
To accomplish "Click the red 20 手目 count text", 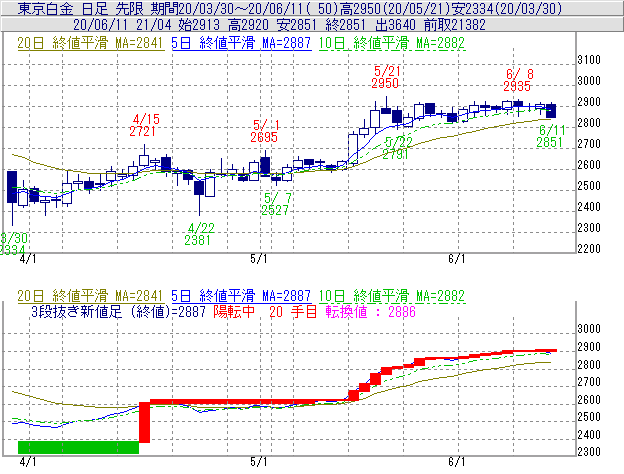I will pyautogui.click(x=293, y=311).
